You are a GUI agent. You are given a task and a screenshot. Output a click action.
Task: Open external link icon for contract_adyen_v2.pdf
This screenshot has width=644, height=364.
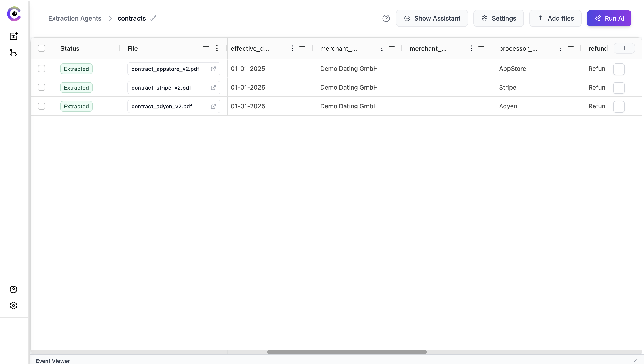pyautogui.click(x=213, y=106)
